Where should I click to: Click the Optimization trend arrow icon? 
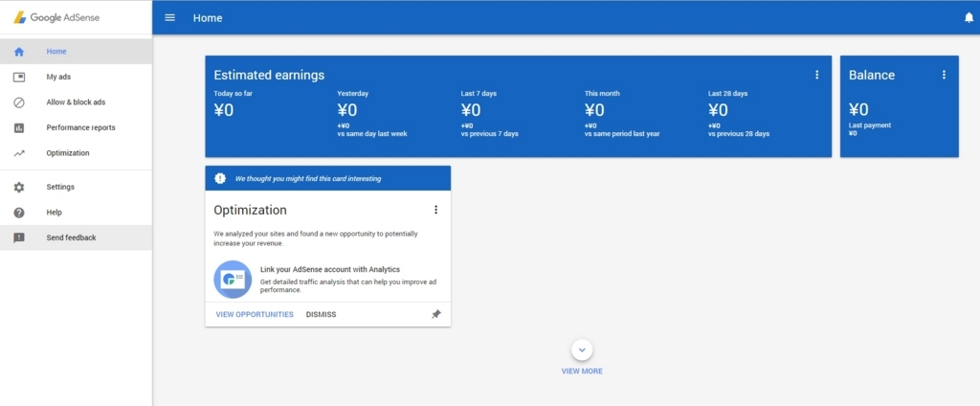point(19,153)
